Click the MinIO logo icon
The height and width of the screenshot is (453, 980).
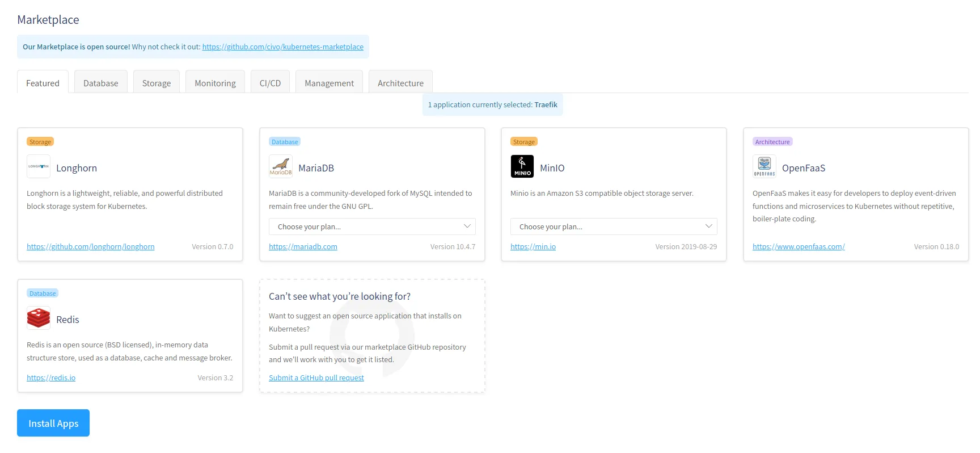[x=522, y=166]
